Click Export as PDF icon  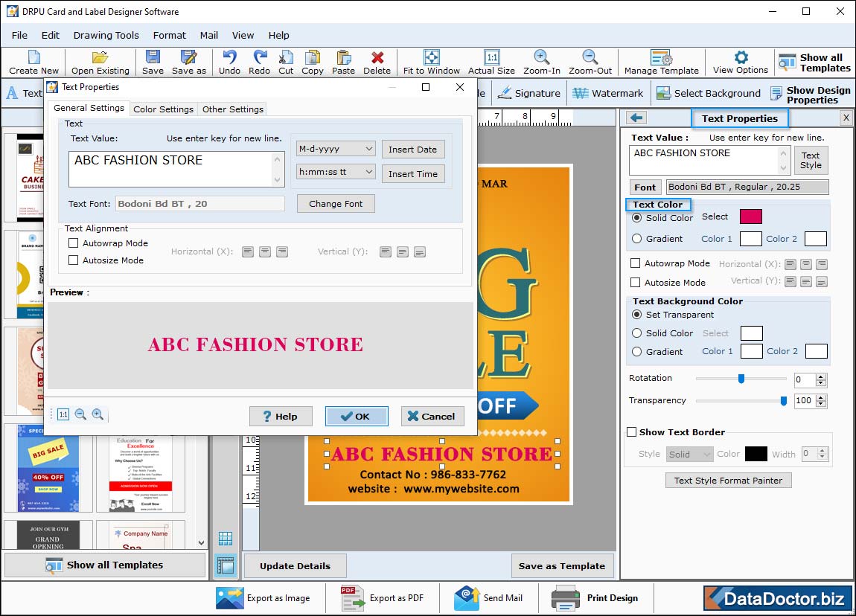[353, 598]
